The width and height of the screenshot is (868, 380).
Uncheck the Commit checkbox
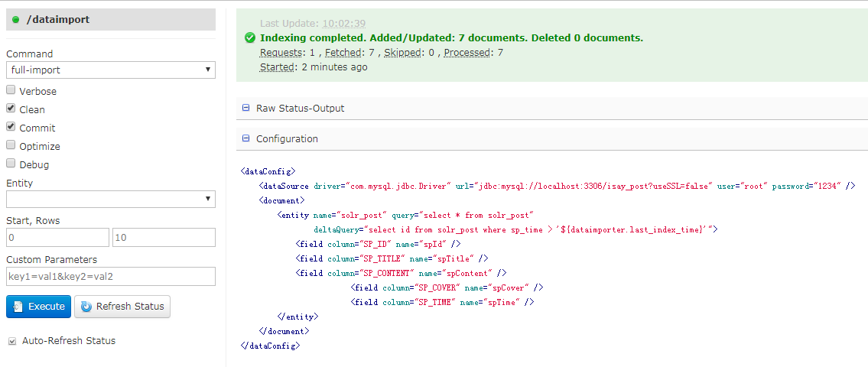pyautogui.click(x=11, y=126)
